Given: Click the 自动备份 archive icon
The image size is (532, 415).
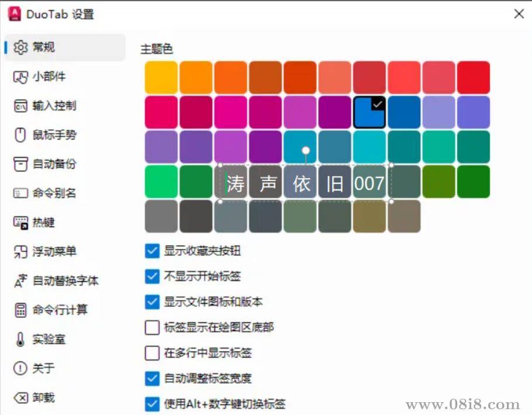Looking at the screenshot, I should (x=21, y=164).
